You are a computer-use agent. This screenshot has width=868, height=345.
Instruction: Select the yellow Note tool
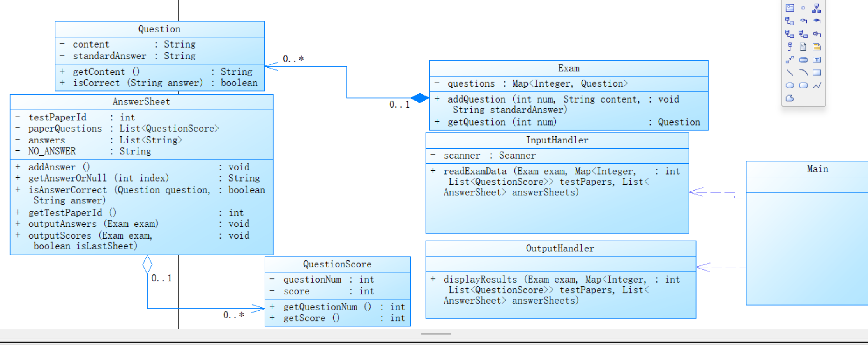click(x=817, y=47)
